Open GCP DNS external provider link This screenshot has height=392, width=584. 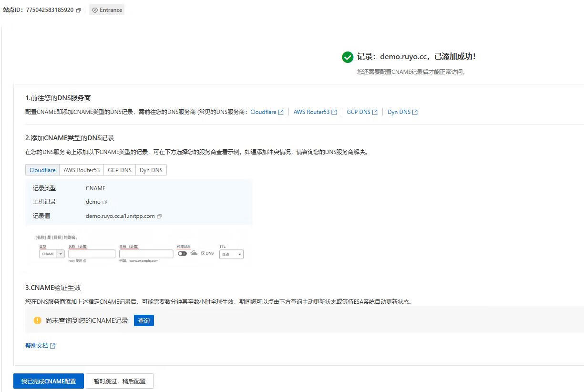pyautogui.click(x=361, y=112)
